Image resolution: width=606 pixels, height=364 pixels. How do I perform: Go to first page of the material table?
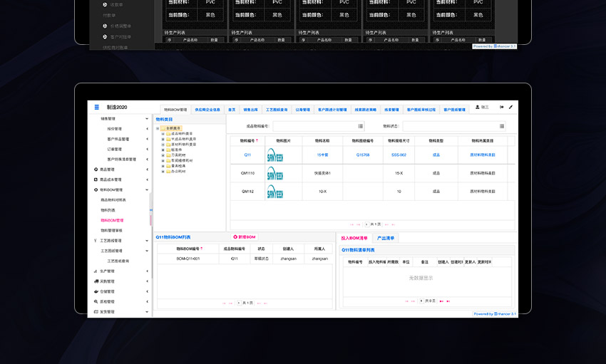pos(351,224)
